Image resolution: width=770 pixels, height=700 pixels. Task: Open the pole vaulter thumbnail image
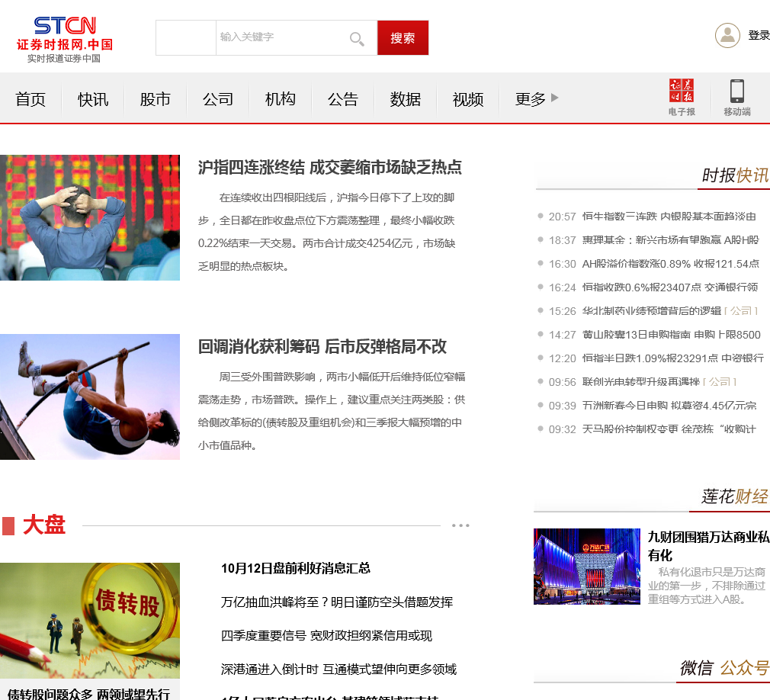click(90, 397)
